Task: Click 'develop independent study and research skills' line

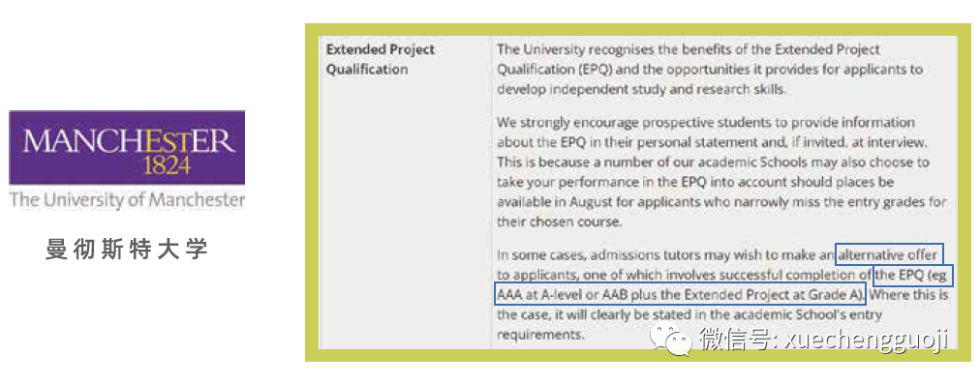Action: [x=641, y=89]
